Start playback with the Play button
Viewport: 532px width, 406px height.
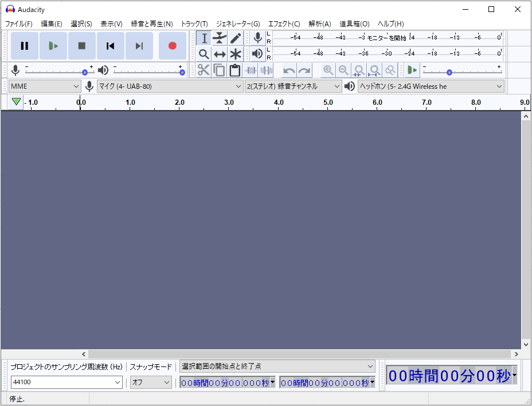[x=53, y=46]
